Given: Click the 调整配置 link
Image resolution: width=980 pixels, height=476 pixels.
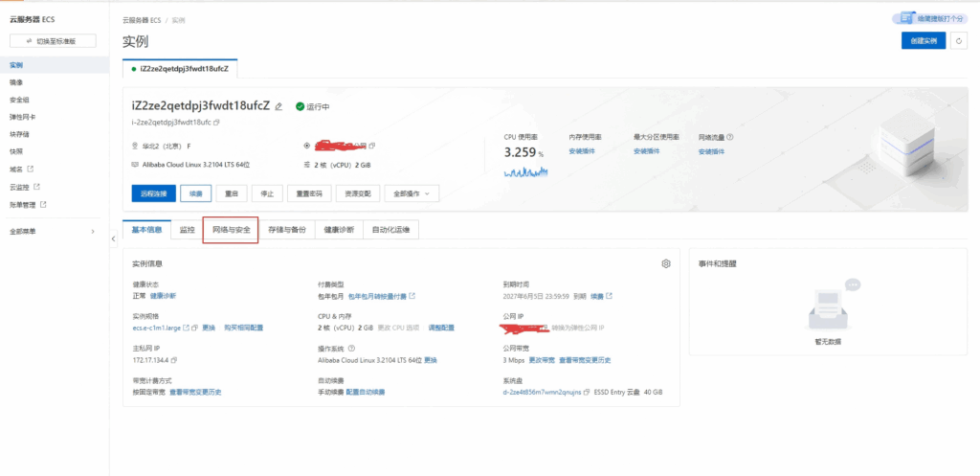Looking at the screenshot, I should coord(441,328).
